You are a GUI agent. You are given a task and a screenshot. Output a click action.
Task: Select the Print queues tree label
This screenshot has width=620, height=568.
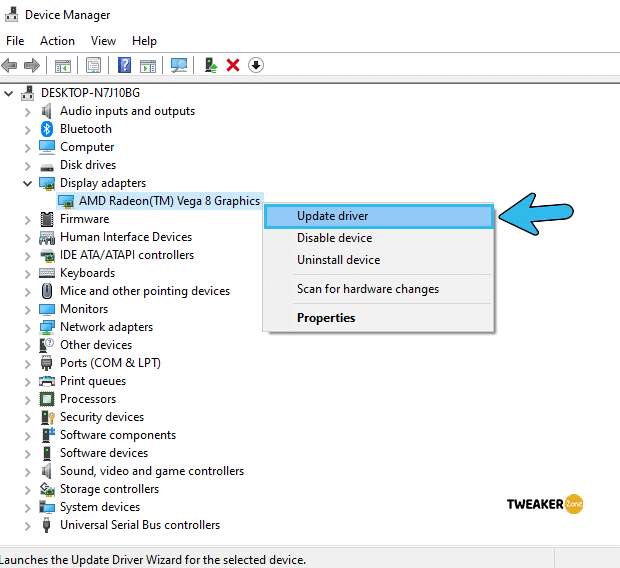coord(93,381)
